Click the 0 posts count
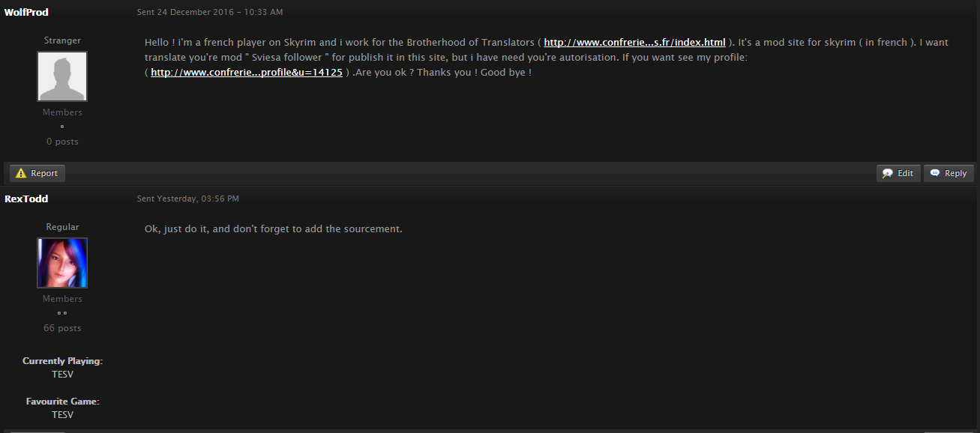980x433 pixels. click(x=62, y=142)
